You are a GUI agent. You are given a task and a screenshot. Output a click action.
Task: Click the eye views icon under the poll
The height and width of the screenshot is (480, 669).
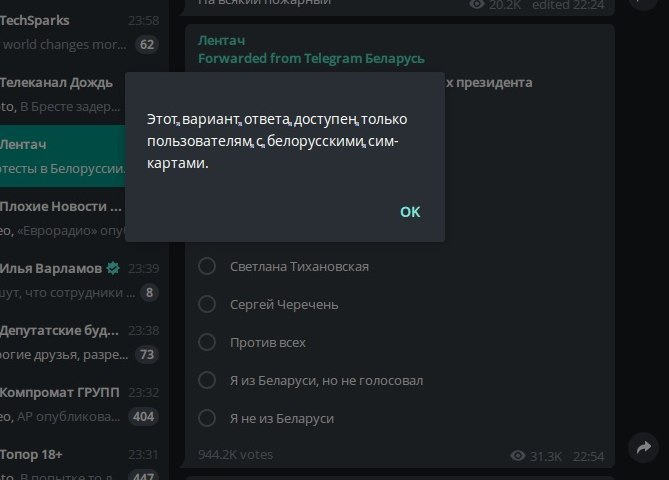tap(517, 456)
